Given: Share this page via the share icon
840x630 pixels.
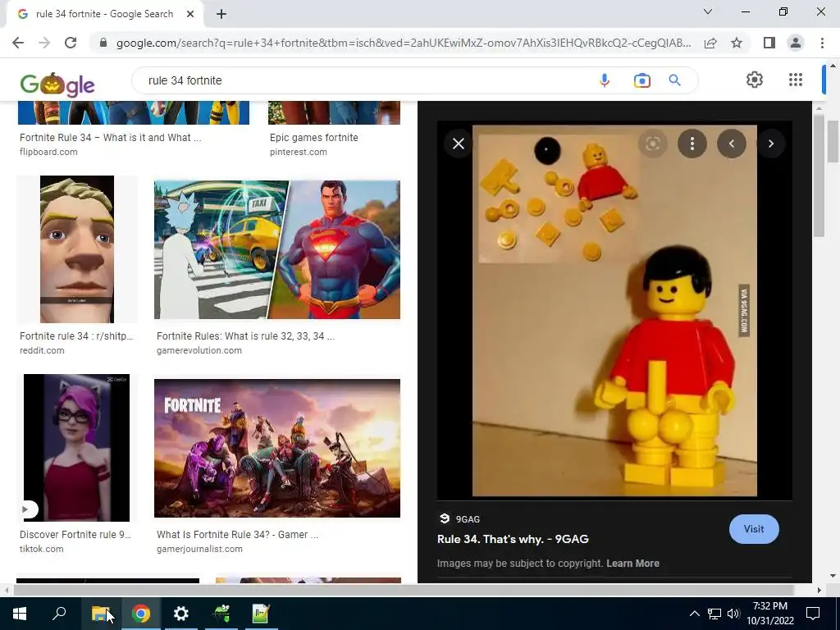Looking at the screenshot, I should click(x=710, y=43).
